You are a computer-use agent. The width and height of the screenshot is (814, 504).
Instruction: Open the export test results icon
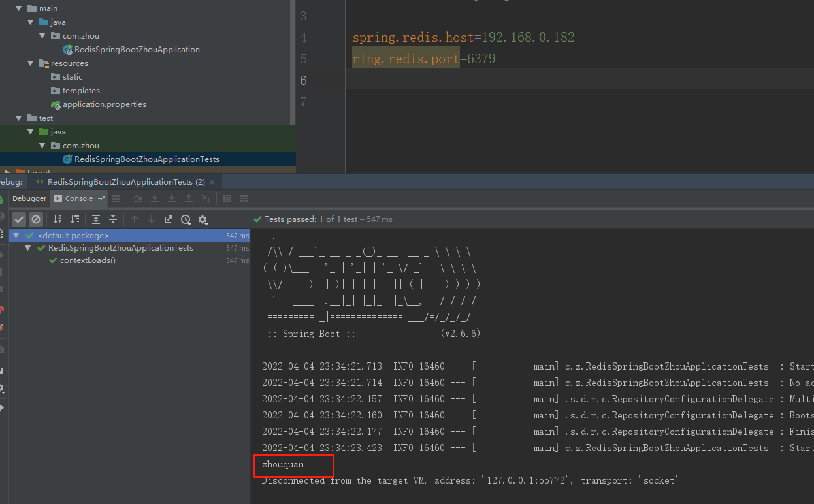[x=169, y=219]
